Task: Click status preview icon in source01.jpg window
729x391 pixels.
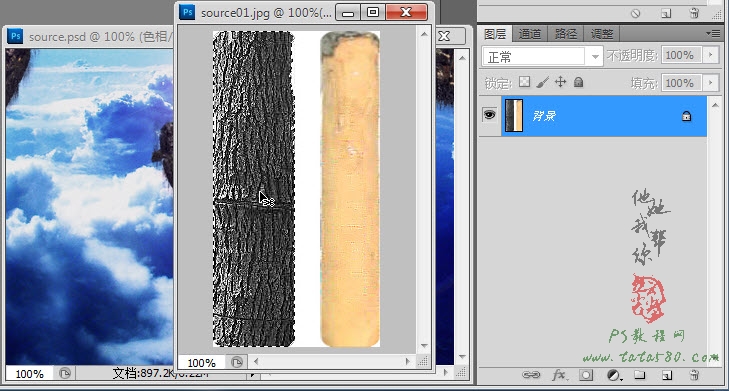Action: pyautogui.click(x=237, y=362)
